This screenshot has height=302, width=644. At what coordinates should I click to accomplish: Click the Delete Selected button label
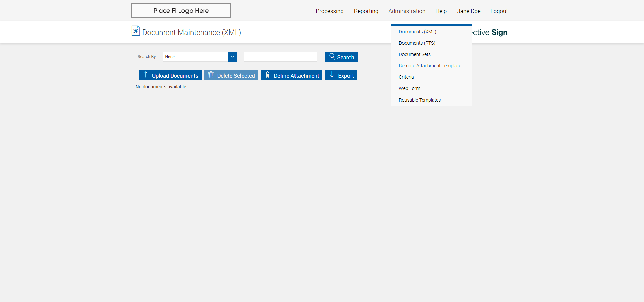pyautogui.click(x=236, y=76)
